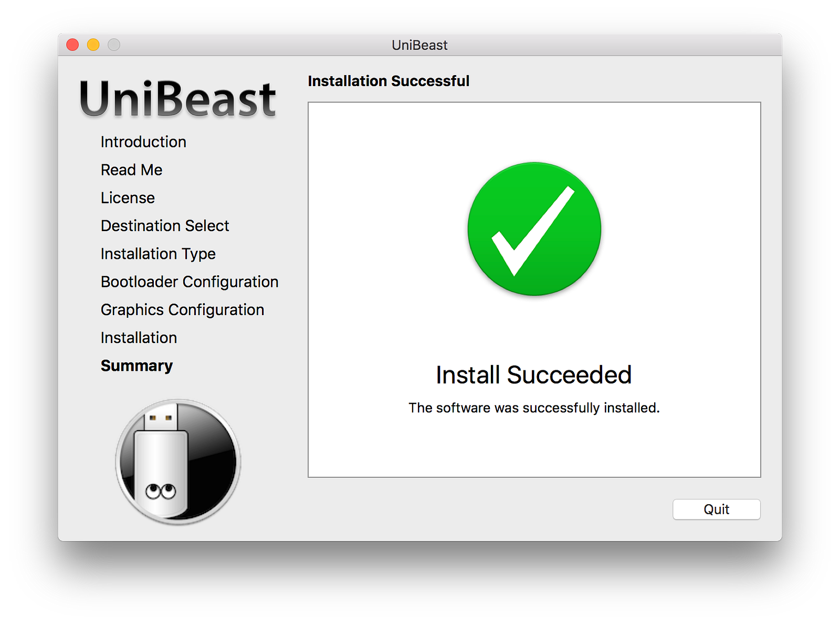Viewport: 840px width, 624px height.
Task: Select the Installation step in sidebar
Action: pyautogui.click(x=139, y=338)
